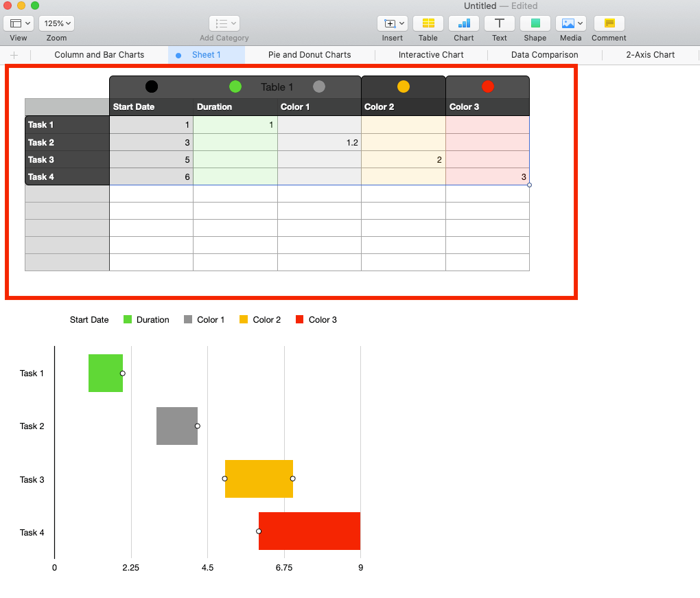The width and height of the screenshot is (700, 598).
Task: Add a new sheet with the plus button
Action: tap(14, 54)
